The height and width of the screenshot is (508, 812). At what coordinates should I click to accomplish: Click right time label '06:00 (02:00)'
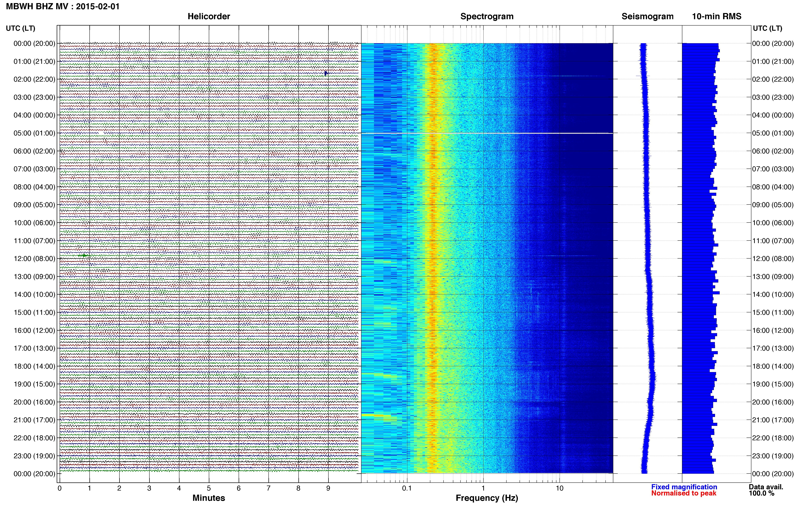[773, 151]
